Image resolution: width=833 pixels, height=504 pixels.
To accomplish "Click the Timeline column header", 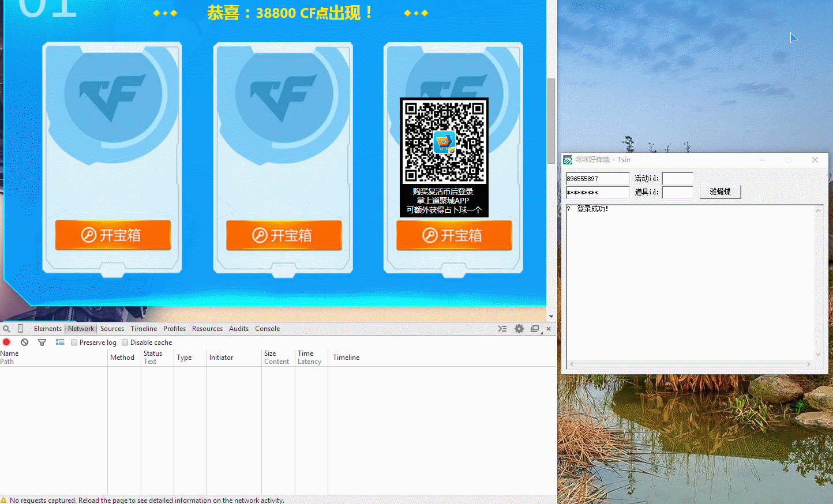I will [441, 358].
